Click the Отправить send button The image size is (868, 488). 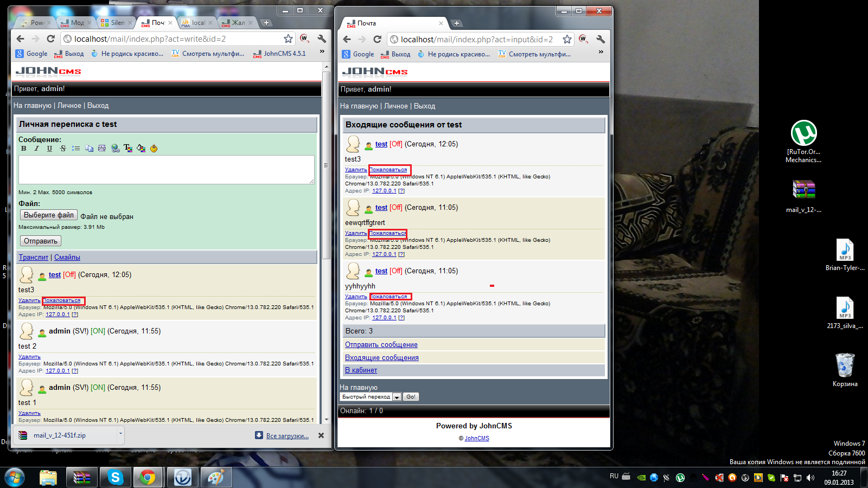(41, 241)
